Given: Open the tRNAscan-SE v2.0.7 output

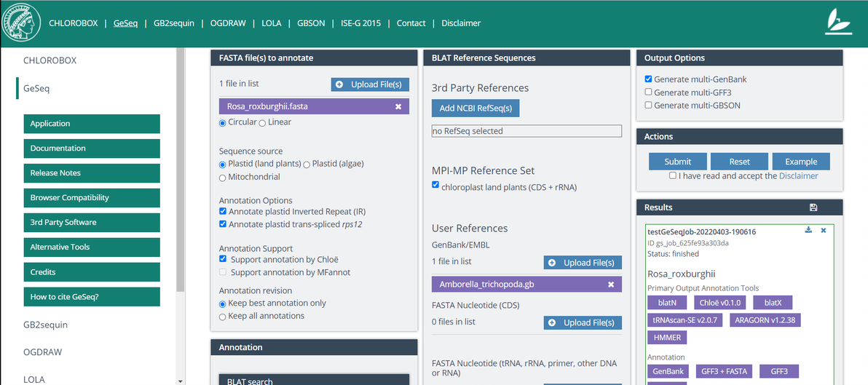Looking at the screenshot, I should tap(684, 319).
